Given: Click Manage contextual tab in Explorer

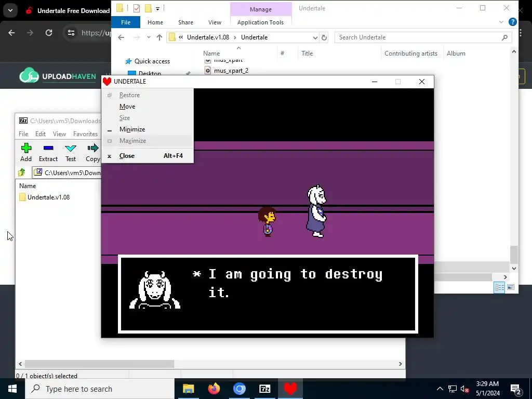Looking at the screenshot, I should [x=261, y=9].
